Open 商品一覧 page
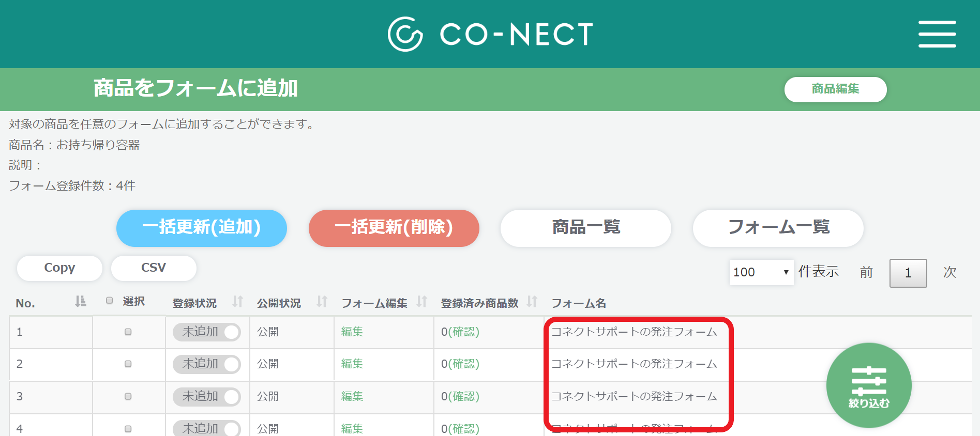The width and height of the screenshot is (980, 436). tap(586, 228)
